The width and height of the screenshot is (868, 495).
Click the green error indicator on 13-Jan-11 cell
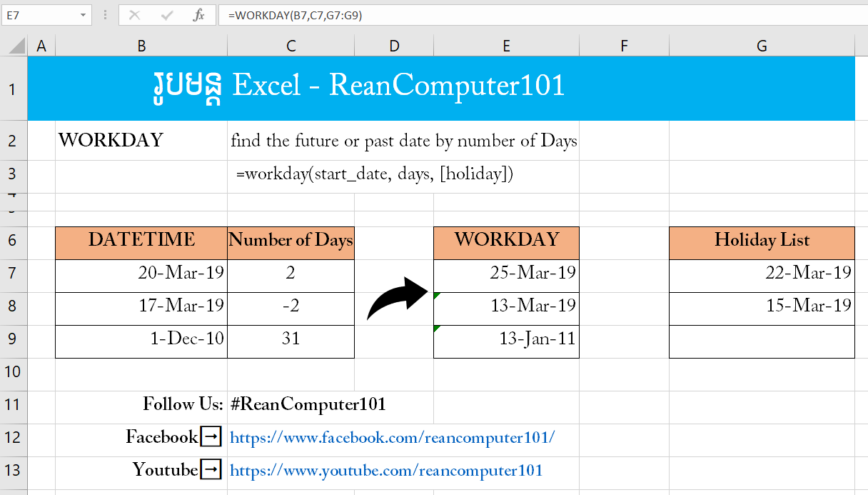(437, 328)
